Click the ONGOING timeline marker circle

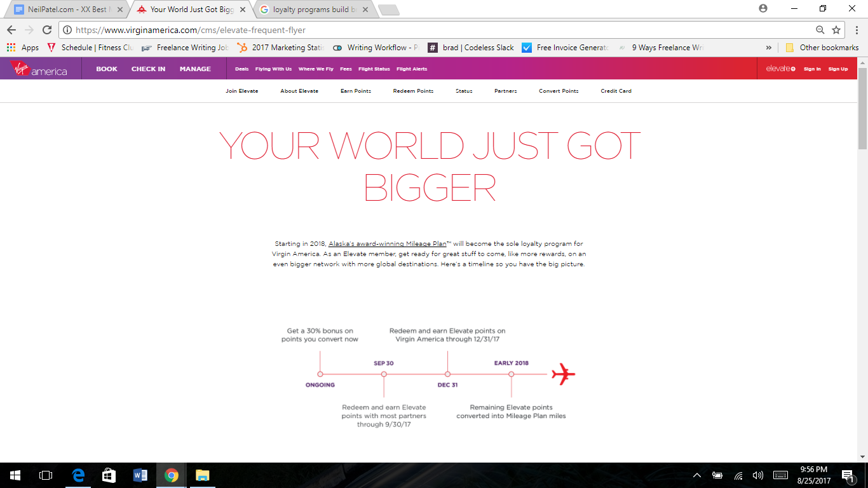click(x=320, y=374)
